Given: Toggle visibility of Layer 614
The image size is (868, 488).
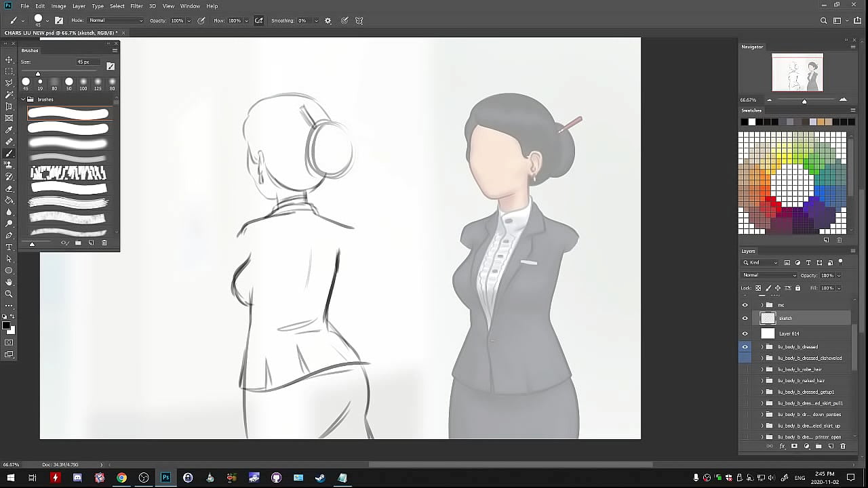Looking at the screenshot, I should [745, 333].
